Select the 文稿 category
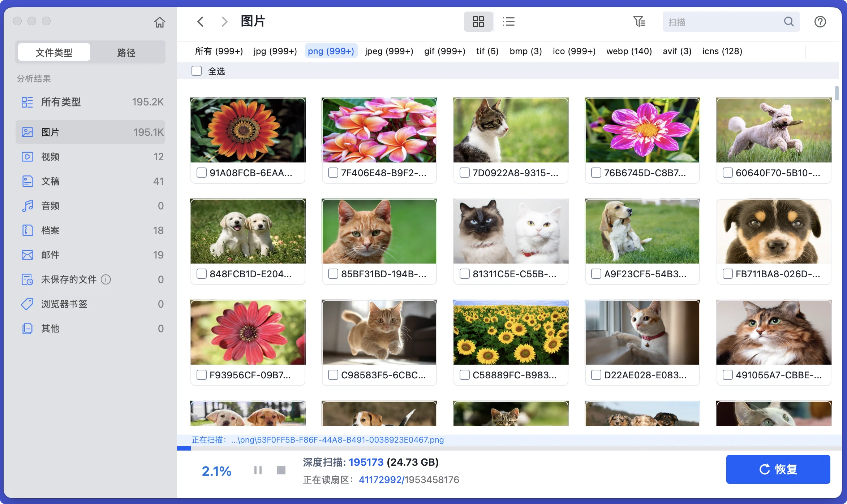This screenshot has width=847, height=504. pyautogui.click(x=50, y=181)
